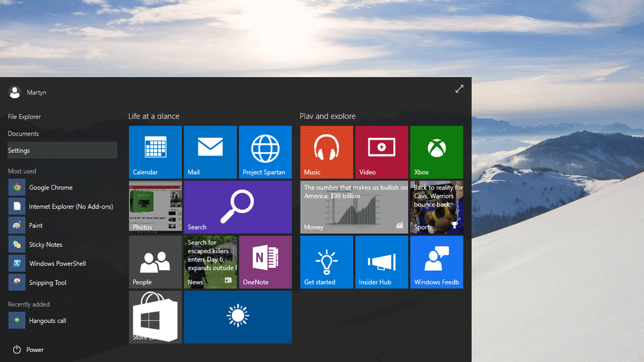This screenshot has width=644, height=362.
Task: Click the Power button
Action: [28, 350]
